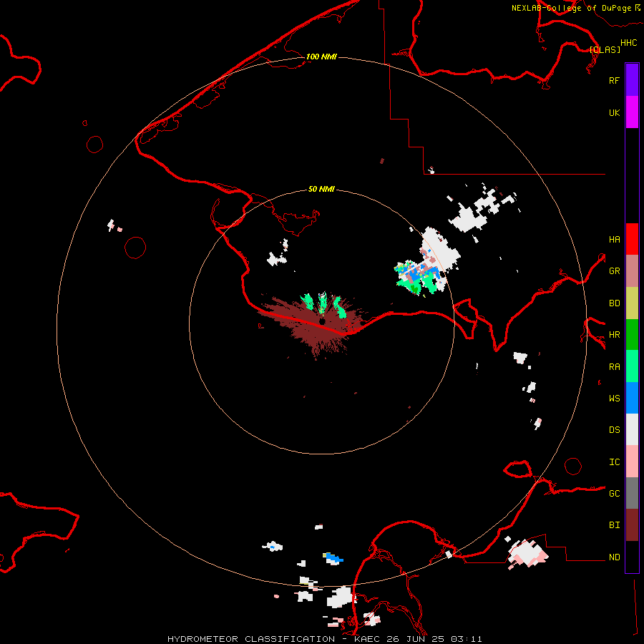The height and width of the screenshot is (644, 644).
Task: Click the BI brown legend swatch
Action: [632, 525]
